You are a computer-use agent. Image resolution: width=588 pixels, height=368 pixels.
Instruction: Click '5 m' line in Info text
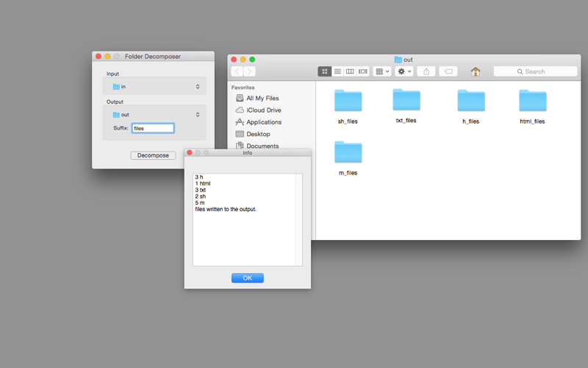200,203
